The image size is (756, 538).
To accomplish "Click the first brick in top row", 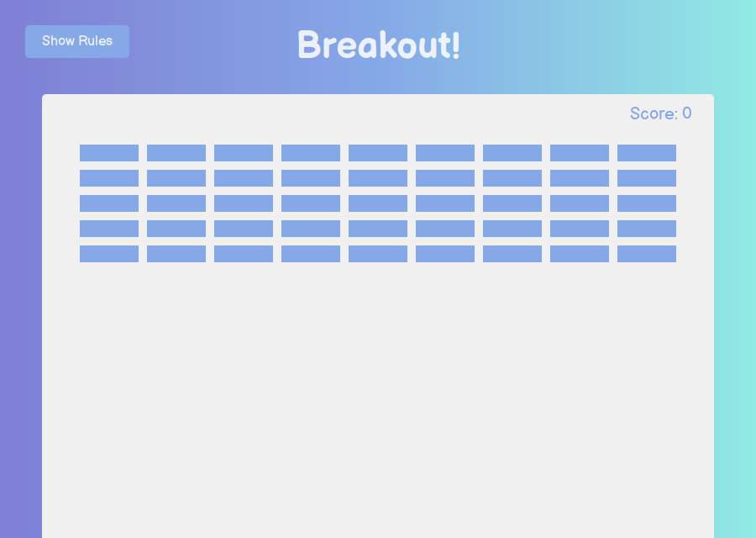I will (109, 153).
